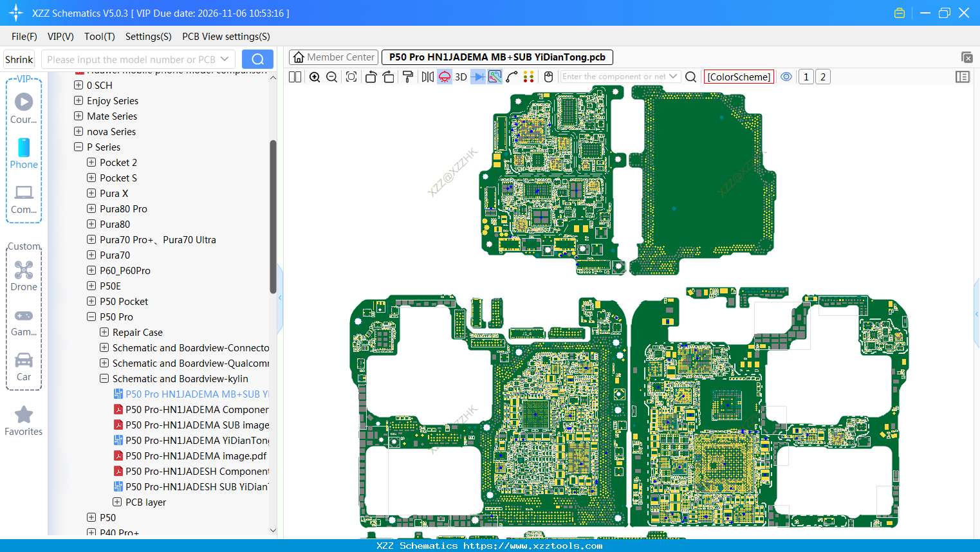Expand the Mate Series tree node
The image size is (980, 552).
[x=79, y=116]
